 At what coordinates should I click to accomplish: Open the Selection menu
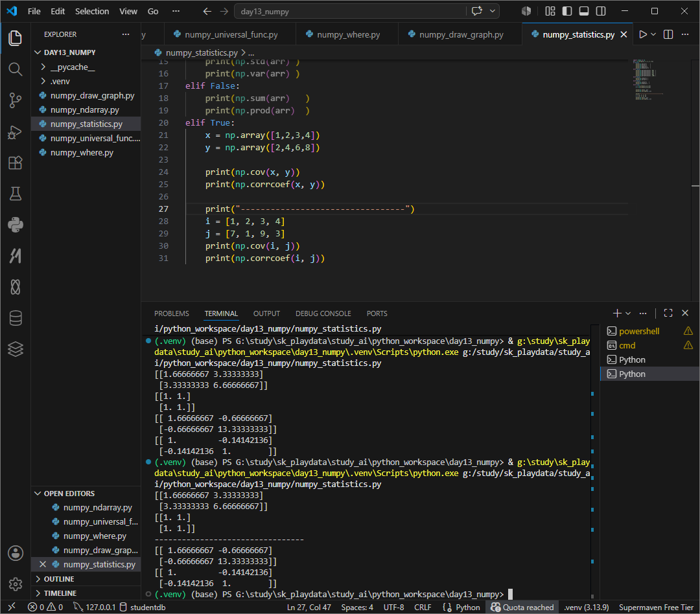tap(92, 11)
